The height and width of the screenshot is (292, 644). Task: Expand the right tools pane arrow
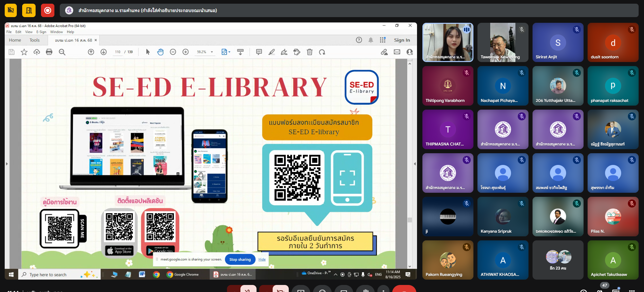point(415,164)
